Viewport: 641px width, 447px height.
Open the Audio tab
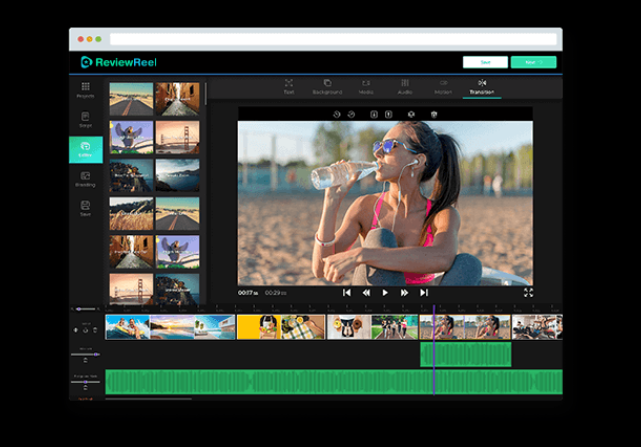(405, 86)
